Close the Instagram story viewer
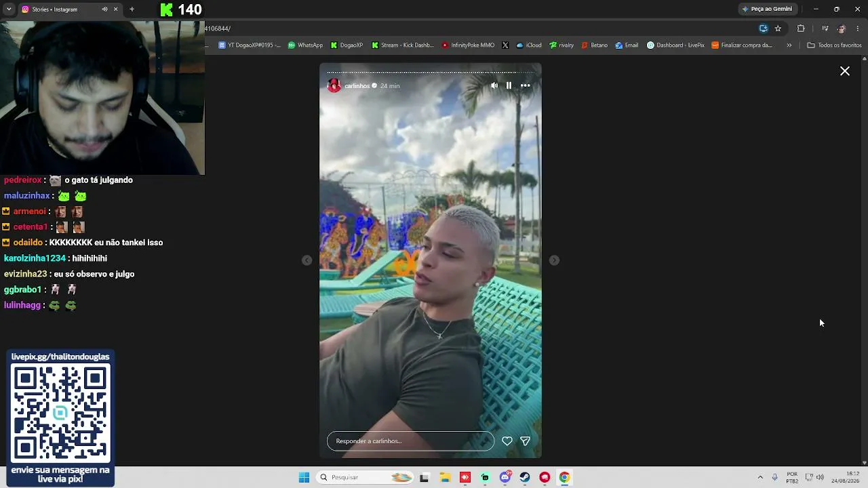The image size is (868, 488). point(845,71)
